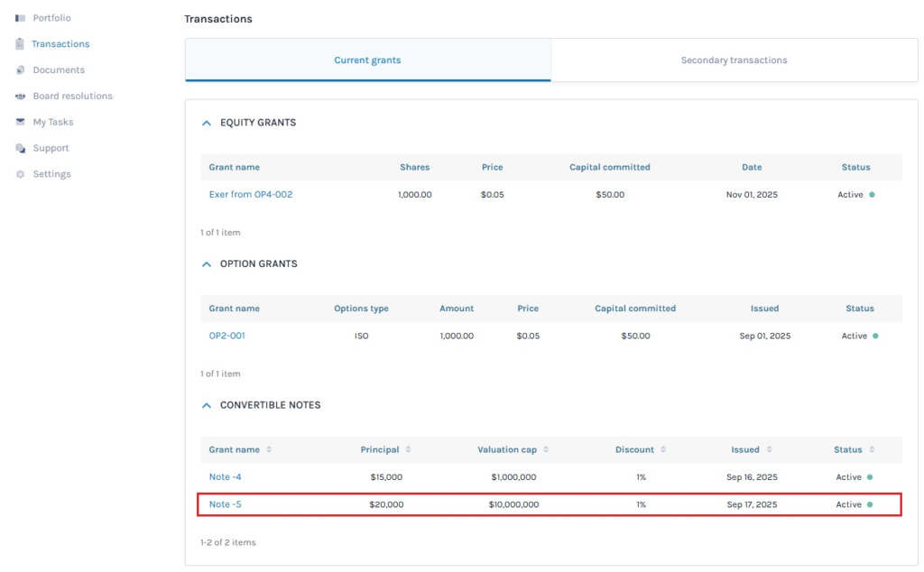The width and height of the screenshot is (924, 572).
Task: Click the Board resolutions icon
Action: (20, 97)
